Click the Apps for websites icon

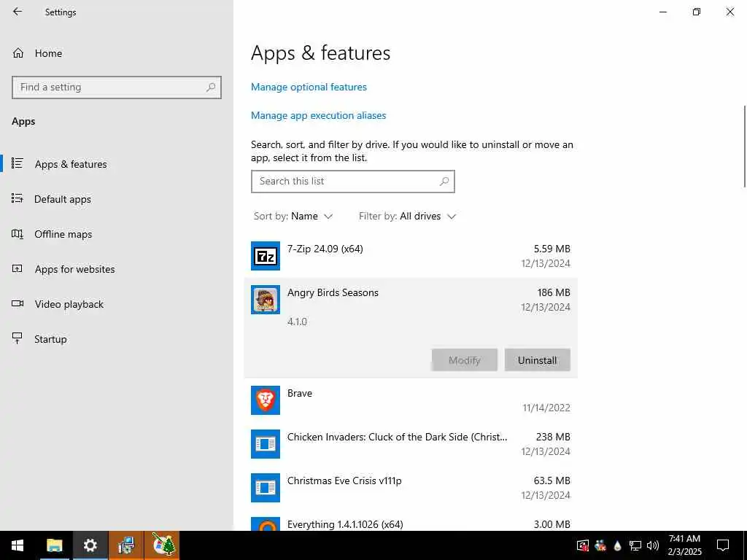[18, 268]
